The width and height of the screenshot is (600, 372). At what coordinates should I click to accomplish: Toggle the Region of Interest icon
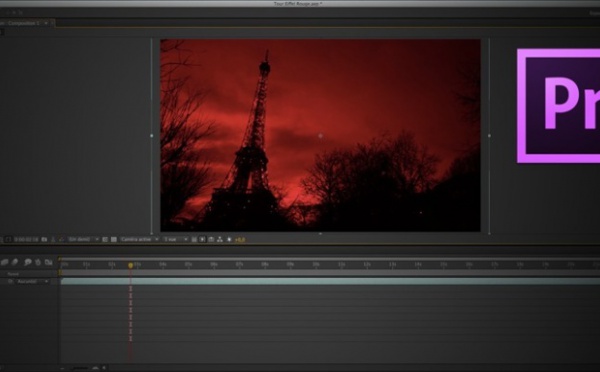click(105, 239)
